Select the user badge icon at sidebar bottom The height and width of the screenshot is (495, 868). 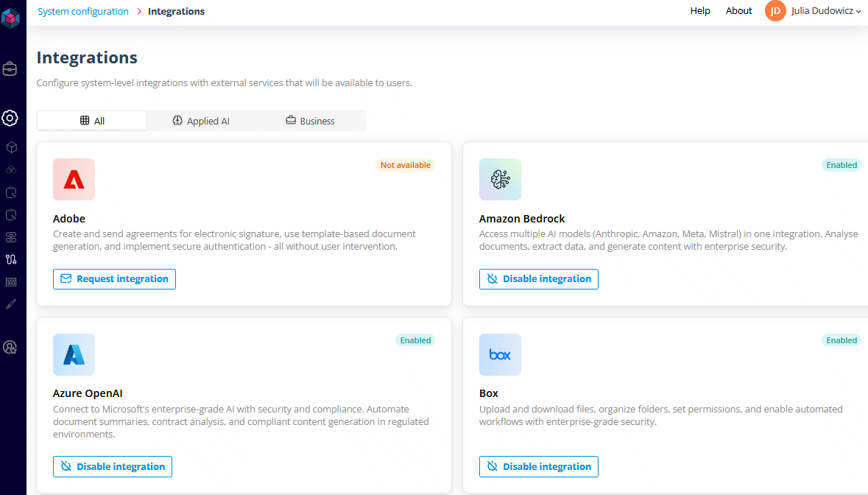coord(10,347)
